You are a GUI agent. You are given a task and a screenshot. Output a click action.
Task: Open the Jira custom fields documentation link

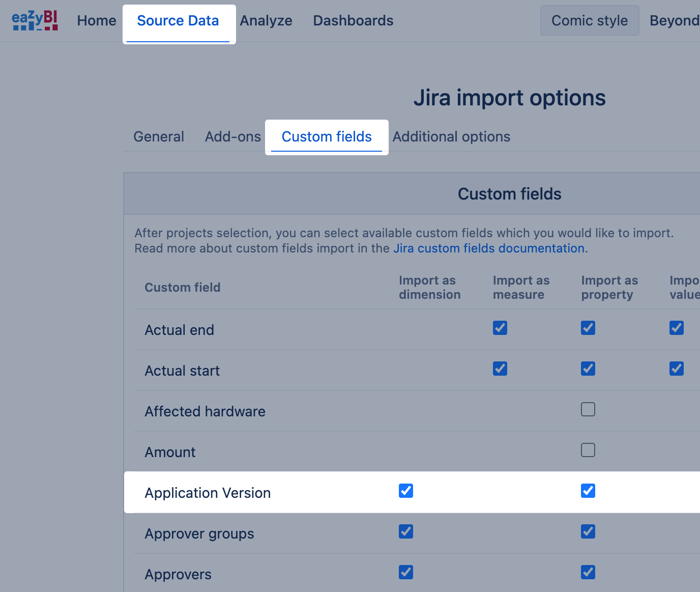(x=488, y=248)
